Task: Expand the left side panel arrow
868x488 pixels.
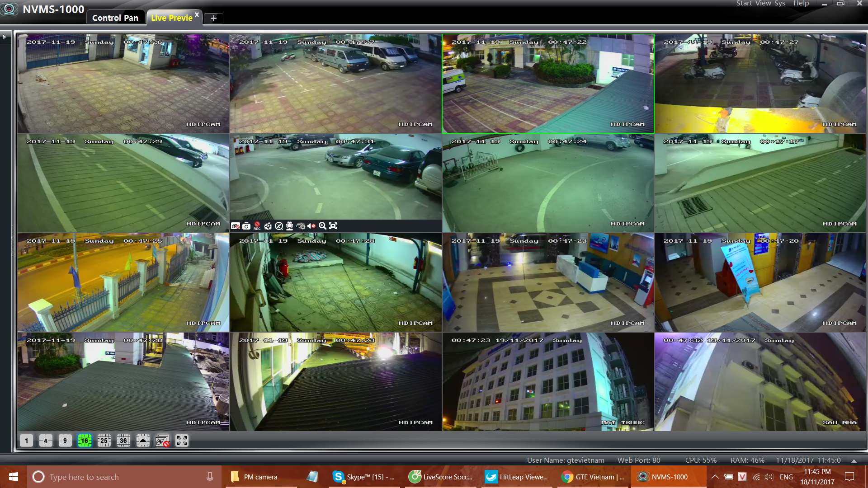Action: point(5,37)
